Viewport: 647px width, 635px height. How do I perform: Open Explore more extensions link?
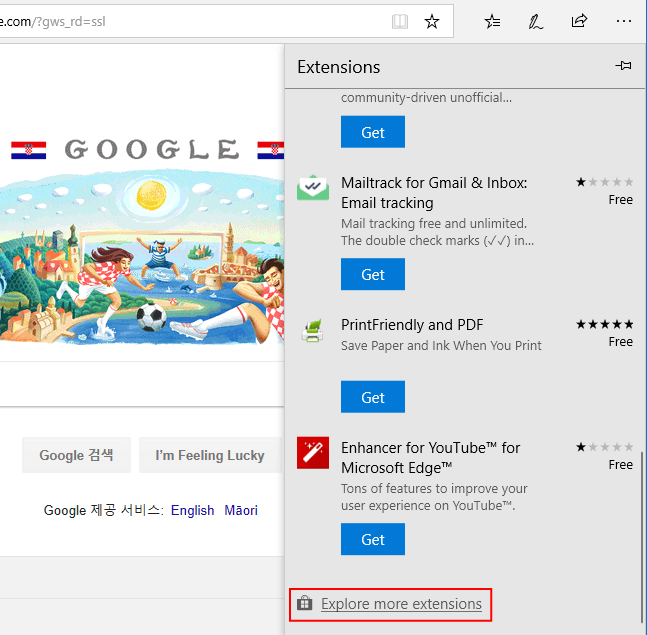point(401,604)
